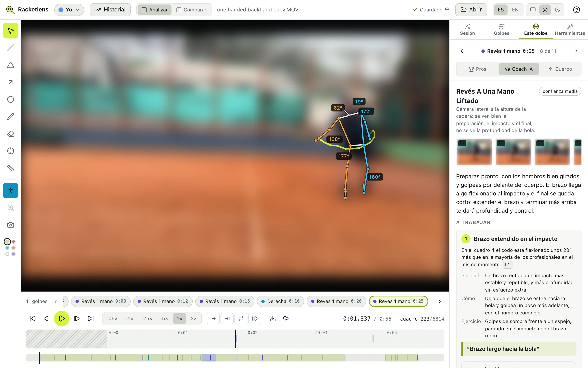Click the set in-point marker button
This screenshot has height=368, width=588.
coord(213,318)
